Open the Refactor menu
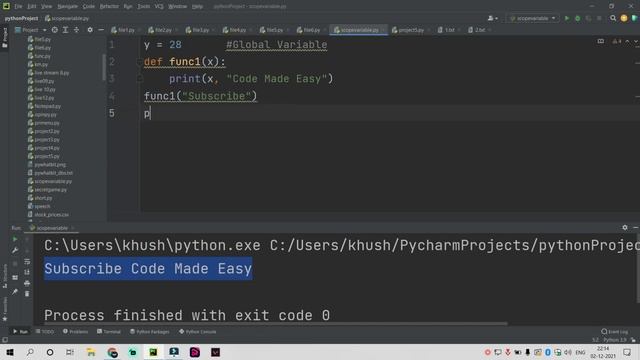 coord(109,6)
